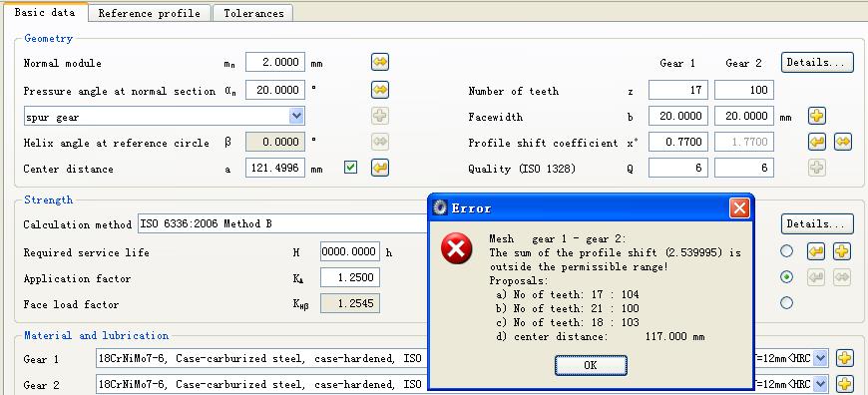868x395 pixels.
Task: Click convert icon at end of Profile shift row
Action: pos(842,142)
